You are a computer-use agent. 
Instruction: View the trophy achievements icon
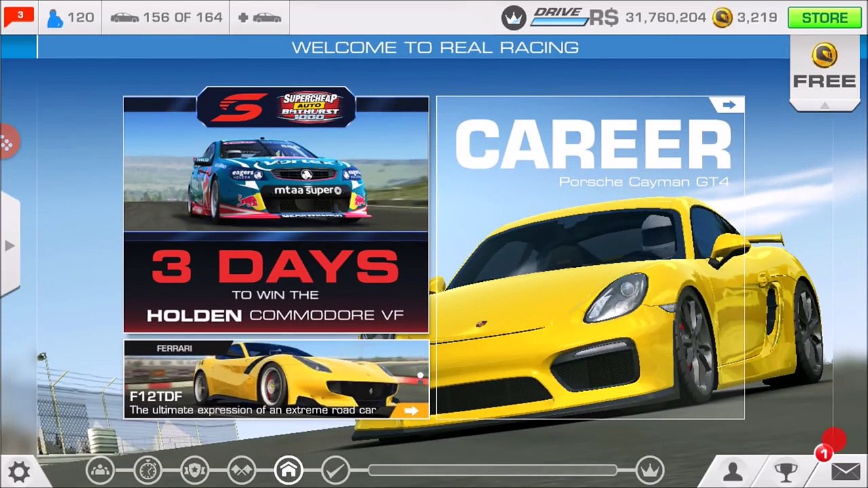click(786, 472)
